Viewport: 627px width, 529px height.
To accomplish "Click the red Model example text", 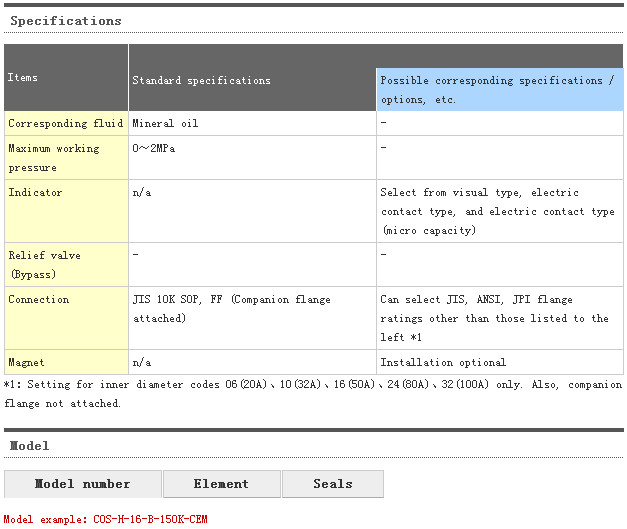I will 106,519.
